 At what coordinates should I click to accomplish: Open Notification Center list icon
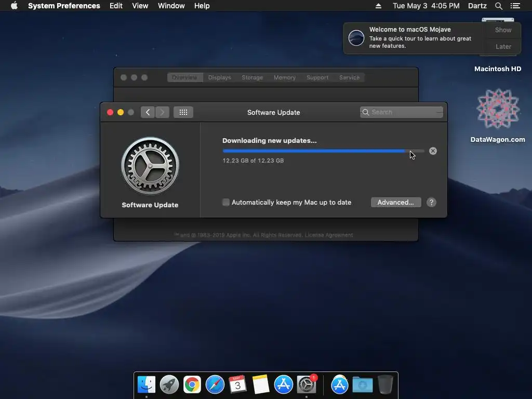click(x=515, y=6)
